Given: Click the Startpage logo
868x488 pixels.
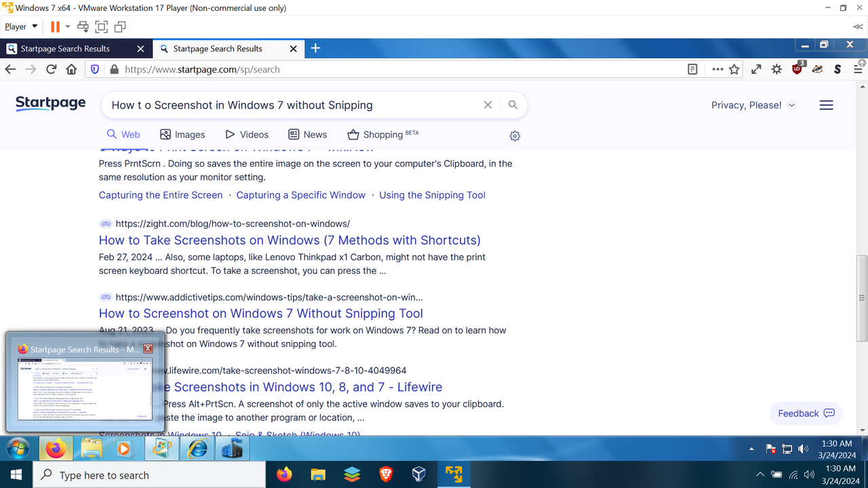Looking at the screenshot, I should click(51, 103).
